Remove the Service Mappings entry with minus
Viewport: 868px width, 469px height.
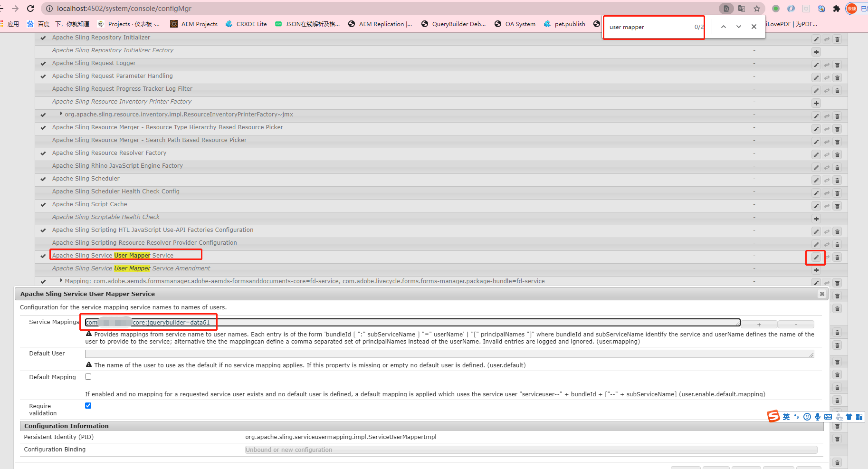tap(796, 325)
